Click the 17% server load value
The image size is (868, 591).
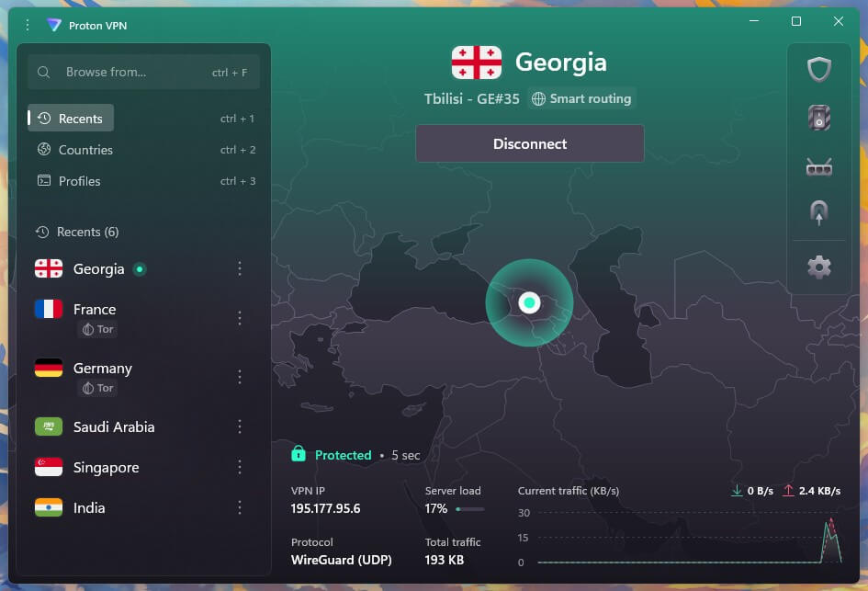435,508
